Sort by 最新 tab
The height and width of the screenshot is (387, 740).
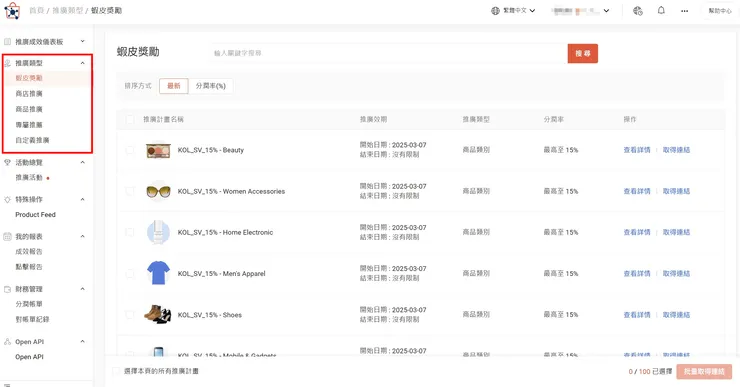pos(174,86)
